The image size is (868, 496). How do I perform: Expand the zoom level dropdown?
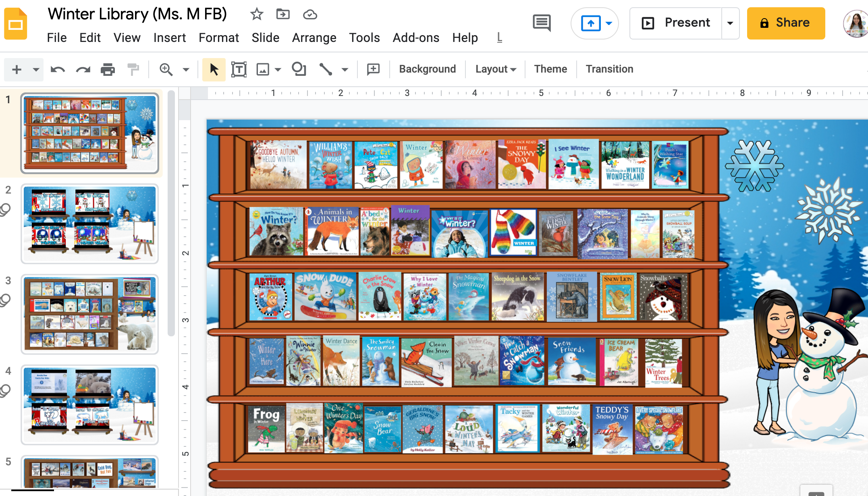[x=186, y=70]
